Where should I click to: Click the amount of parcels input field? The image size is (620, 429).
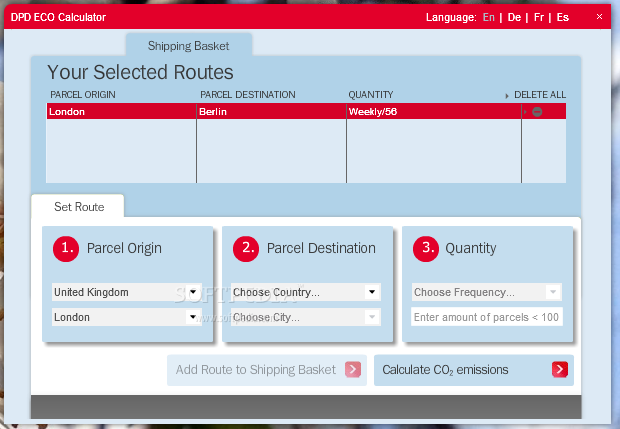pos(486,317)
